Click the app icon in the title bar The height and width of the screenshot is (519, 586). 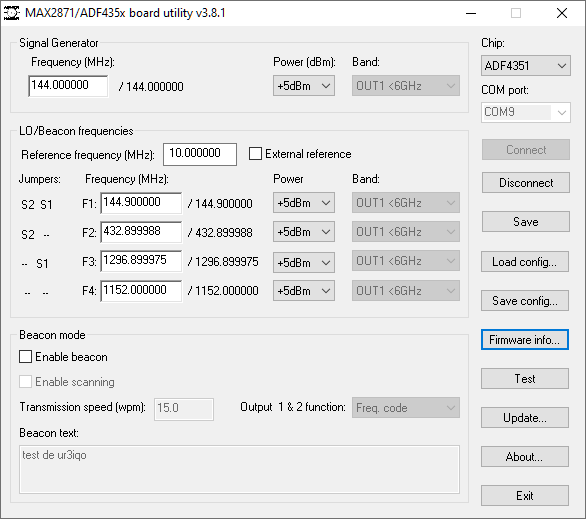pos(11,13)
